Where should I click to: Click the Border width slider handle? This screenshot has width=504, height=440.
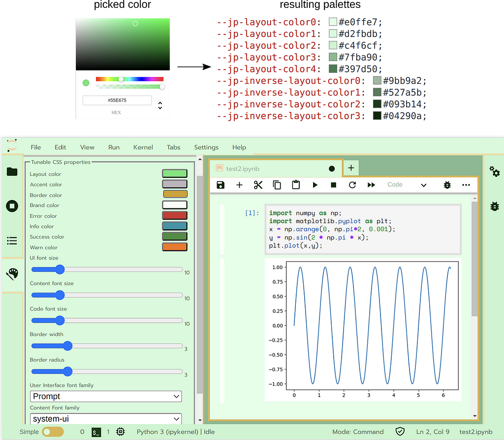(x=67, y=346)
